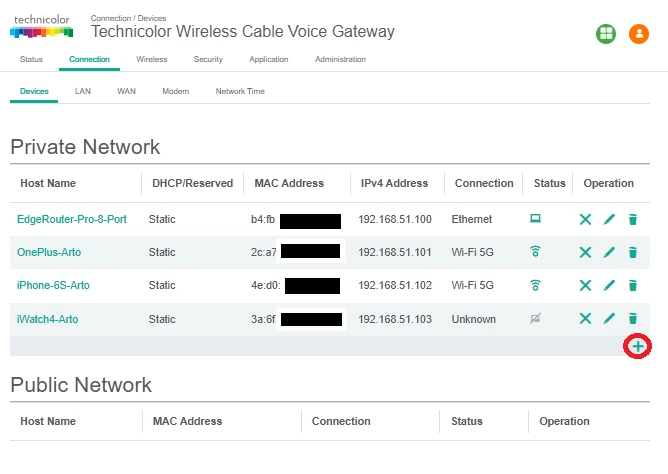Click the green plus add-device icon
668x474 pixels.
[638, 346]
